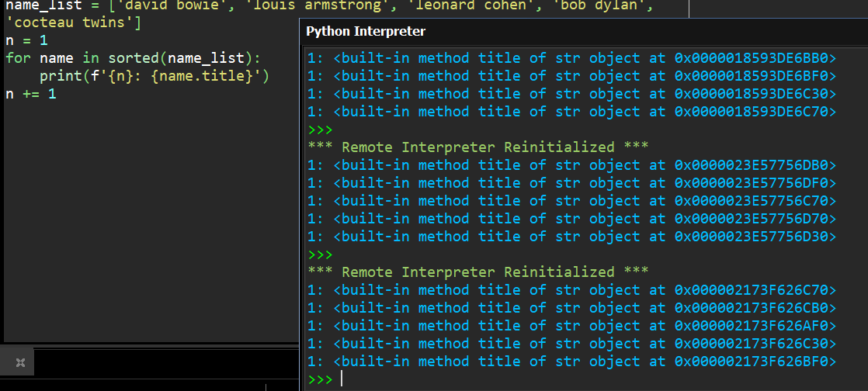Click the output line ending in 0x0000023E57756DF0
The width and height of the screenshot is (868, 391).
tap(571, 183)
